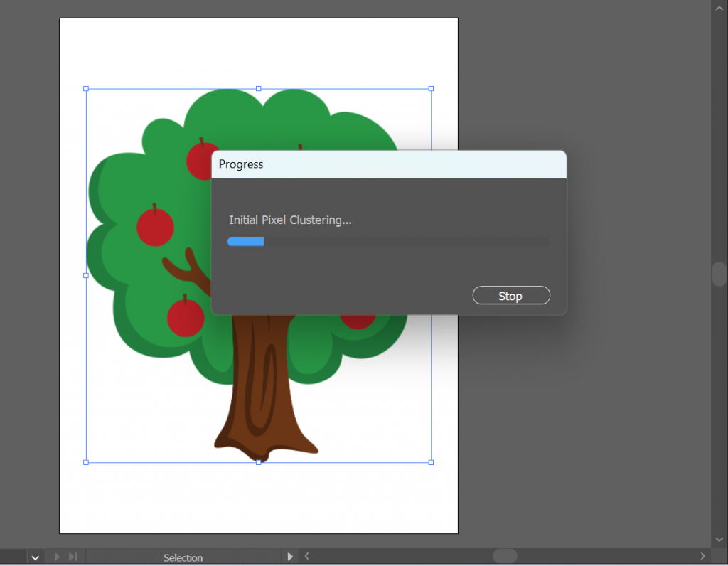Image resolution: width=728 pixels, height=566 pixels.
Task: Open the artboard navigation dropdown chevron
Action: [35, 557]
